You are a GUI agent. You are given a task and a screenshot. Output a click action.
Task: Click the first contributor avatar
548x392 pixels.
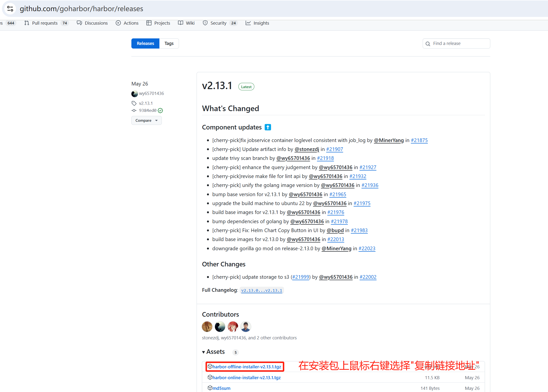[207, 327]
